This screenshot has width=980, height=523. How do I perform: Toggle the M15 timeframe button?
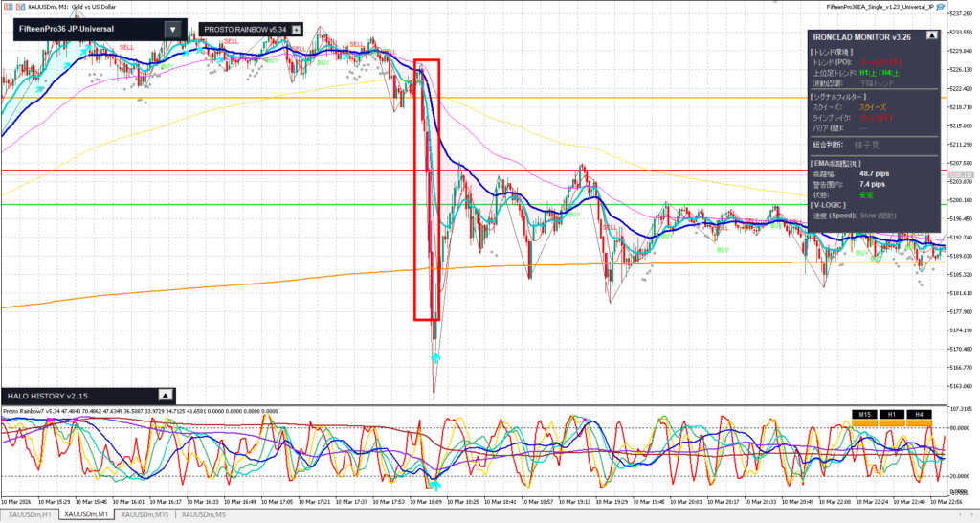[x=864, y=414]
